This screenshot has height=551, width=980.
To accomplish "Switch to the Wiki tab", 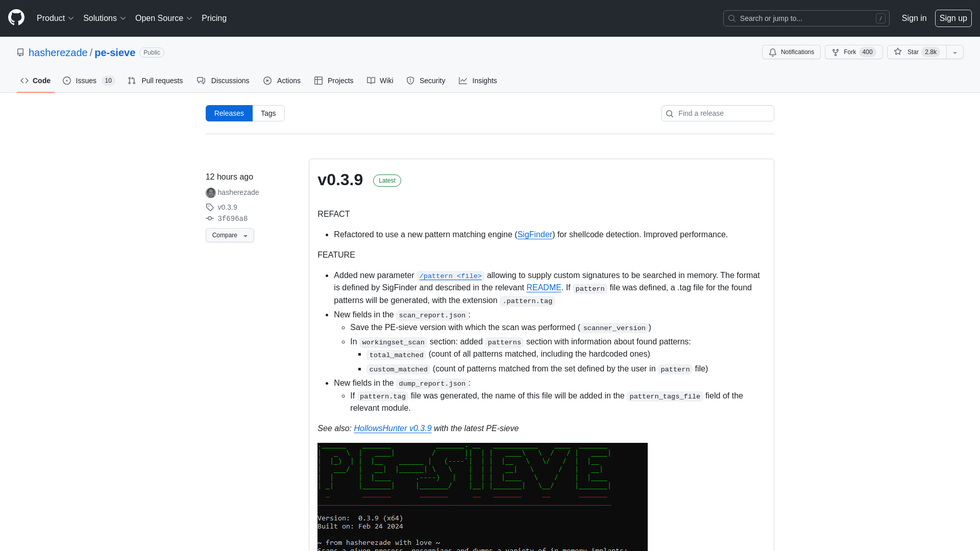I will click(380, 81).
